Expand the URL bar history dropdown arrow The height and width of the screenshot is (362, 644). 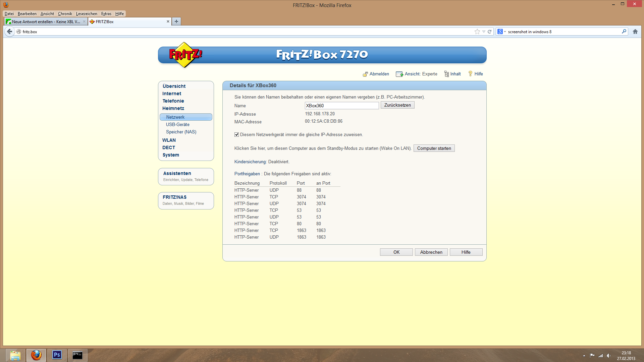[x=484, y=32]
